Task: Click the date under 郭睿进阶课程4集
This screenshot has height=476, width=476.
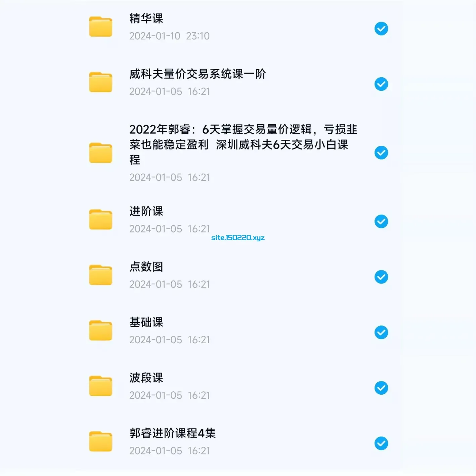Action: [170, 451]
